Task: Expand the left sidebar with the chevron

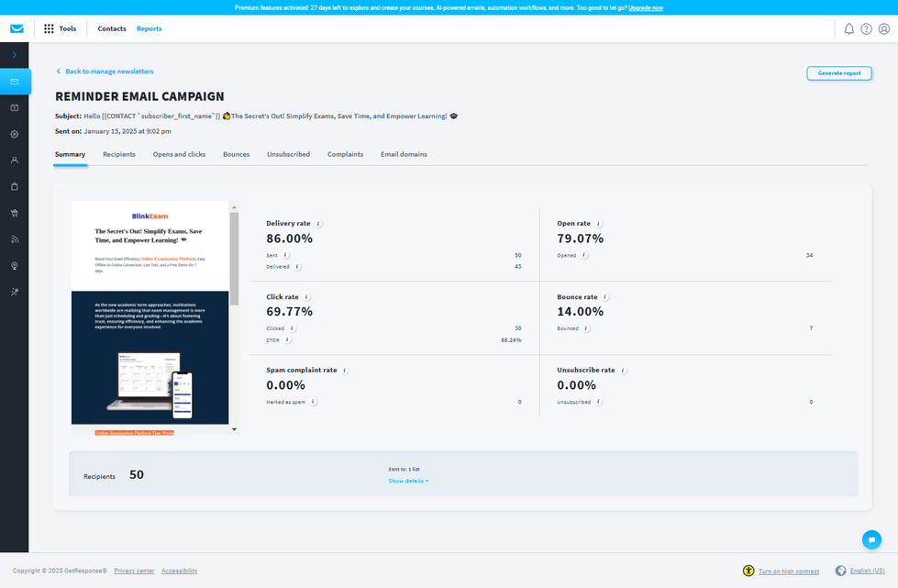Action: pyautogui.click(x=15, y=55)
